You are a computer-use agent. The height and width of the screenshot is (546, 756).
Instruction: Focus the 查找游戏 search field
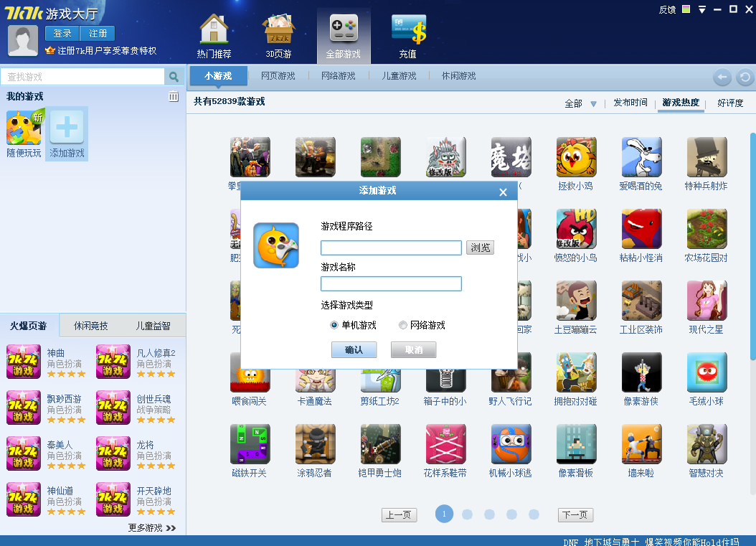coord(82,77)
